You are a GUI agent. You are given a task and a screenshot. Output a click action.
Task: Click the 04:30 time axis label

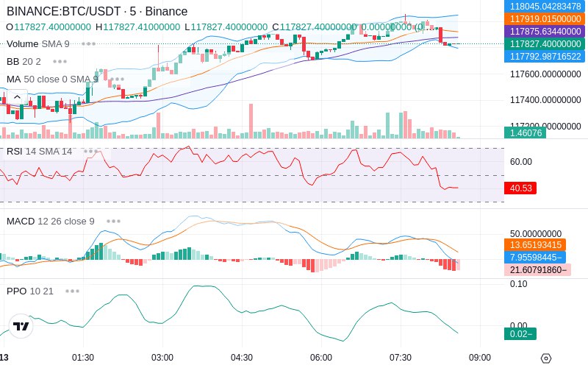pyautogui.click(x=242, y=358)
